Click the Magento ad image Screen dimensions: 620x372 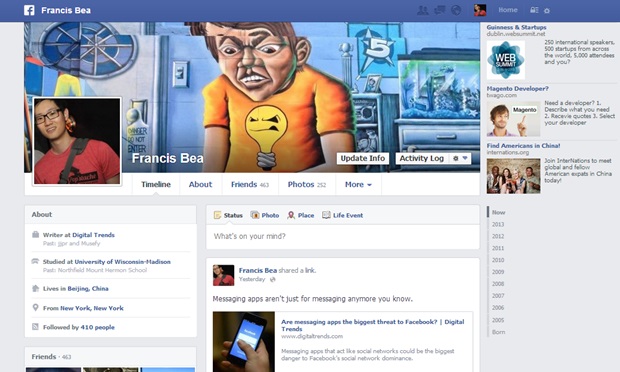point(513,119)
